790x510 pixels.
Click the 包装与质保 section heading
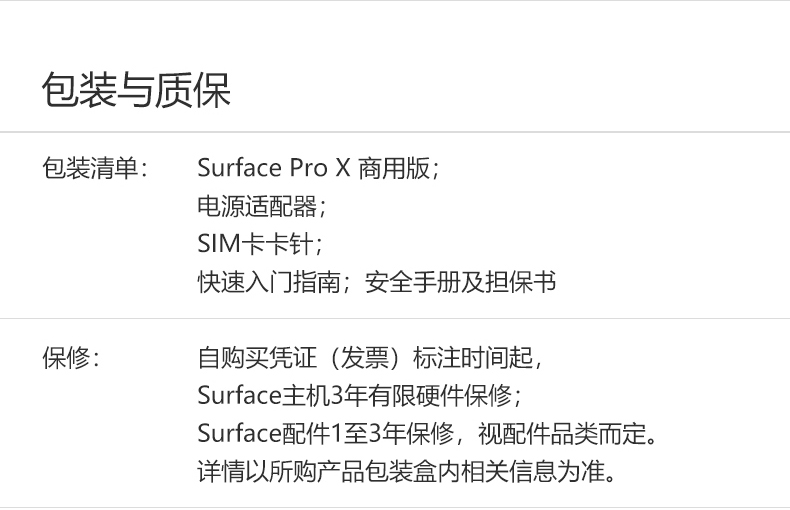coord(136,90)
